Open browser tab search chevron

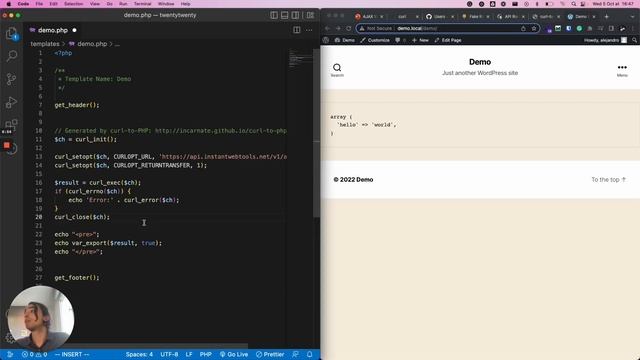[633, 17]
